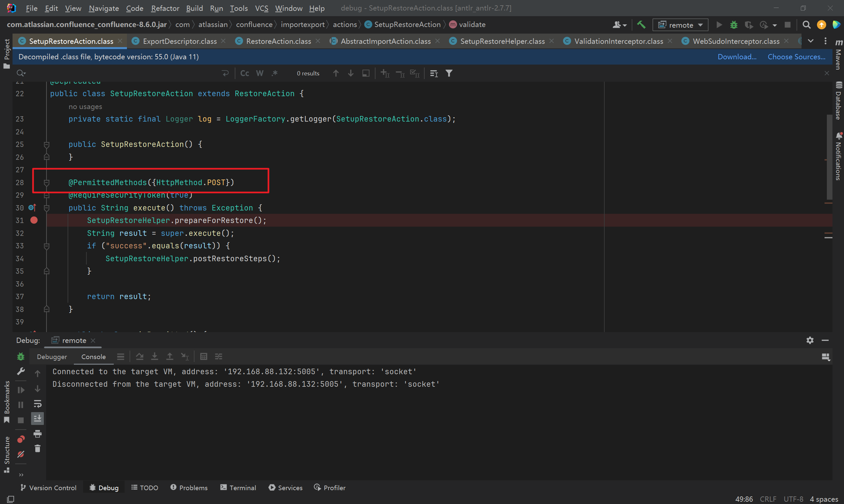The image size is (844, 504).
Task: Select the Debugger tab in debug panel
Action: 53,356
